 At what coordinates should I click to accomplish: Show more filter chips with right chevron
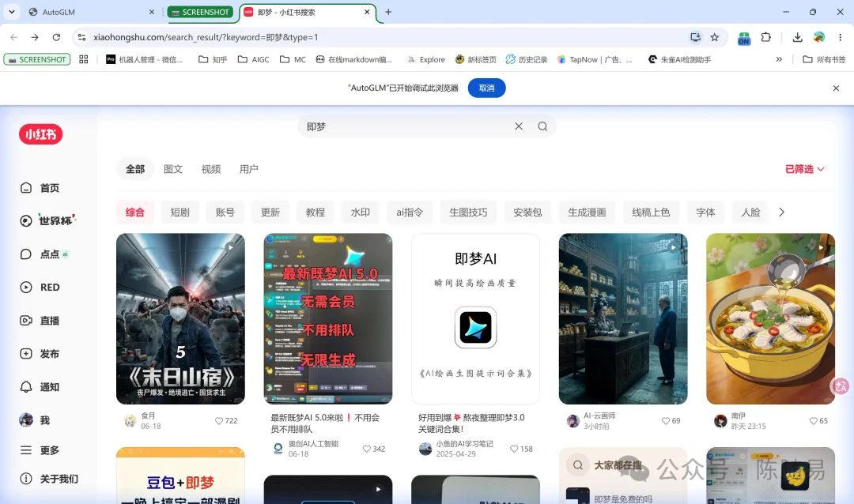[x=781, y=213]
